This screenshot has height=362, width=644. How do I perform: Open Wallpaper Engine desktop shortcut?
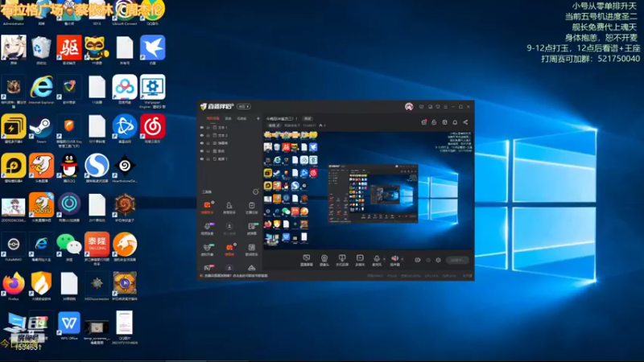152,91
